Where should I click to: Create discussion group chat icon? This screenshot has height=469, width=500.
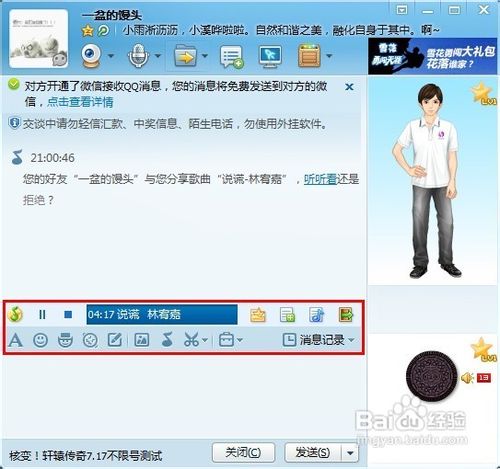coord(231,57)
